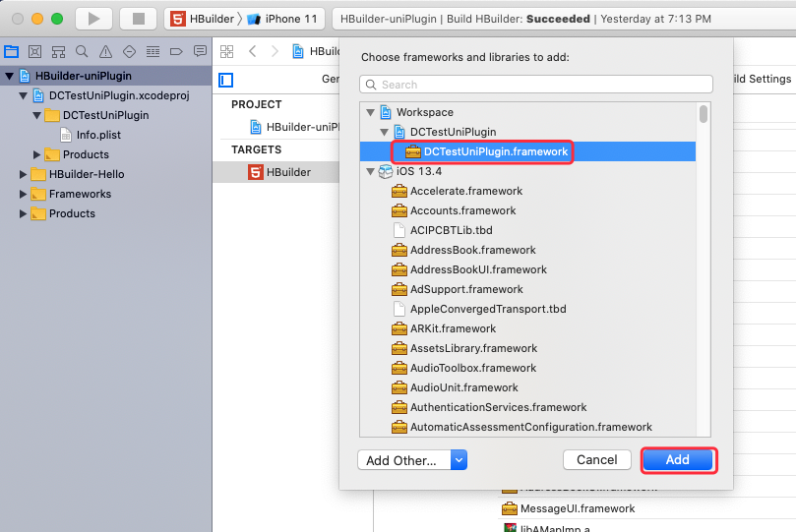Collapse the Workspace group in the dialog

coord(371,112)
